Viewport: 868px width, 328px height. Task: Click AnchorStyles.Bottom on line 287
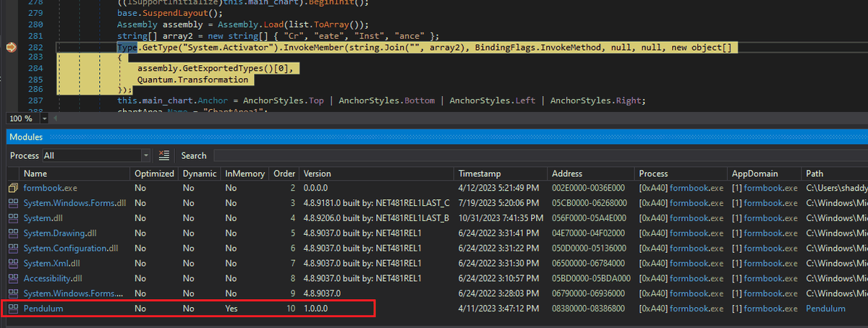386,100
